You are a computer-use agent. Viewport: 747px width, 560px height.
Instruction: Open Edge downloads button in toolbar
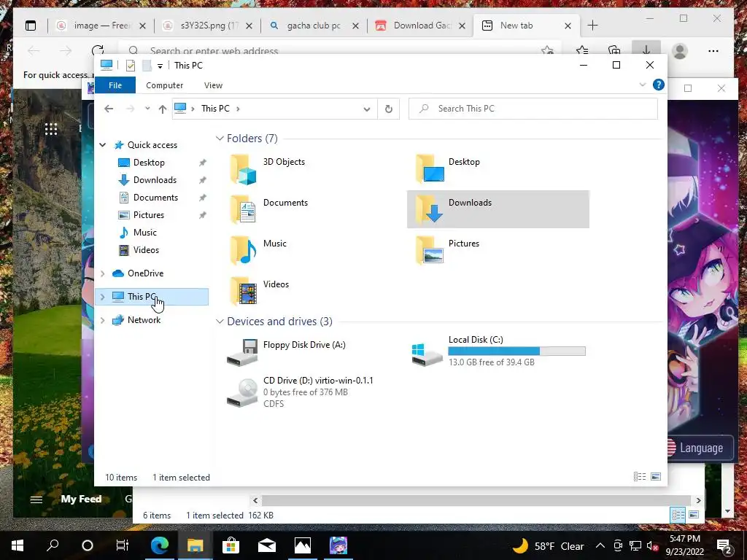click(x=646, y=50)
